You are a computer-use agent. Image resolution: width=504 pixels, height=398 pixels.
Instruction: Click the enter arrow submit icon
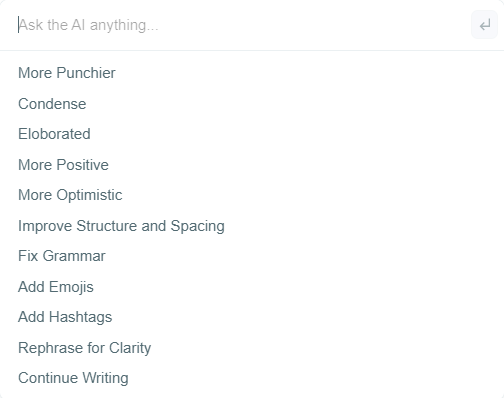[484, 25]
